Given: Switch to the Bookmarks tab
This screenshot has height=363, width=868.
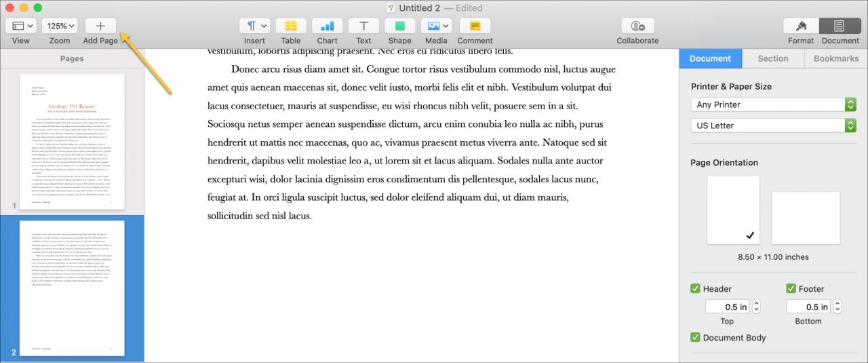Looking at the screenshot, I should (x=836, y=58).
